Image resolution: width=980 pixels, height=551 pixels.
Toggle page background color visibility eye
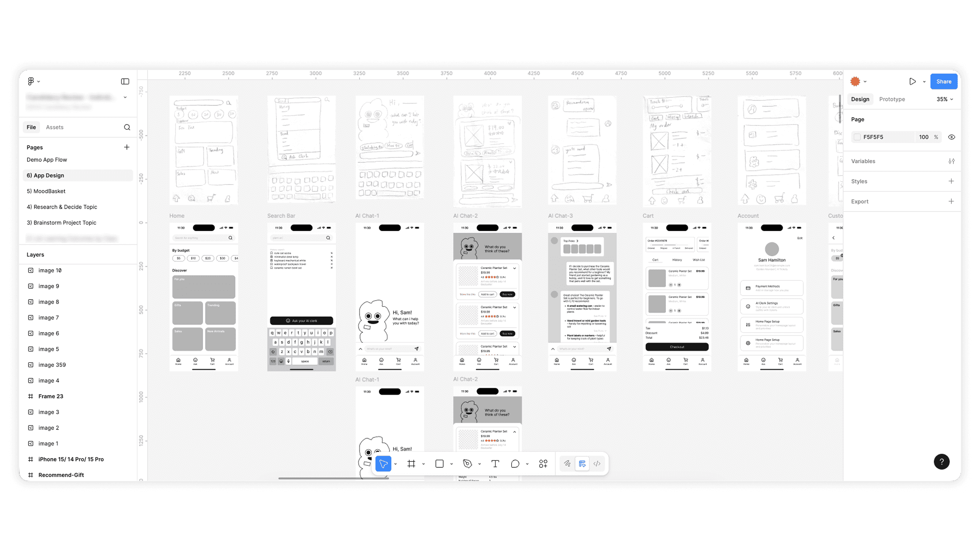coord(951,137)
